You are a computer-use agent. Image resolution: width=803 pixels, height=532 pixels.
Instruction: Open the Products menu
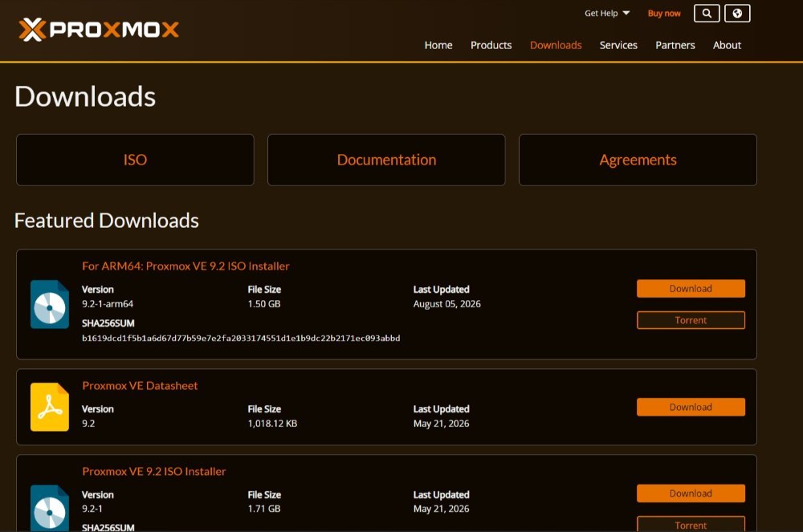point(491,45)
